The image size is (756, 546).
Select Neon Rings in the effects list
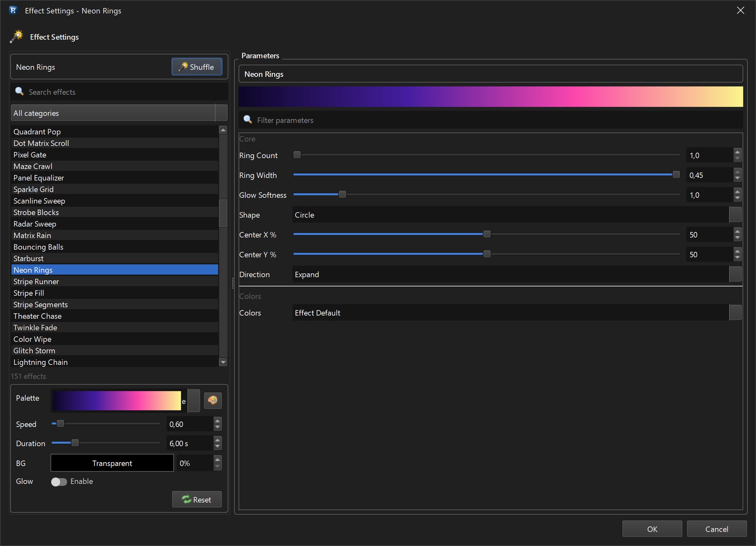pyautogui.click(x=115, y=270)
